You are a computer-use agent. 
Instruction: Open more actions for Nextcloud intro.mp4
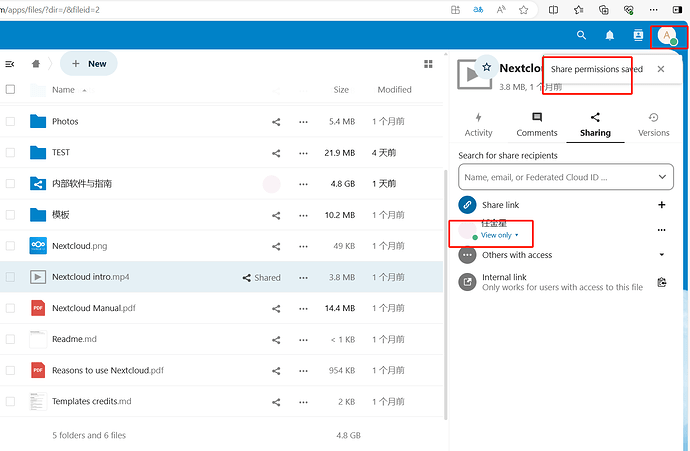(x=303, y=278)
